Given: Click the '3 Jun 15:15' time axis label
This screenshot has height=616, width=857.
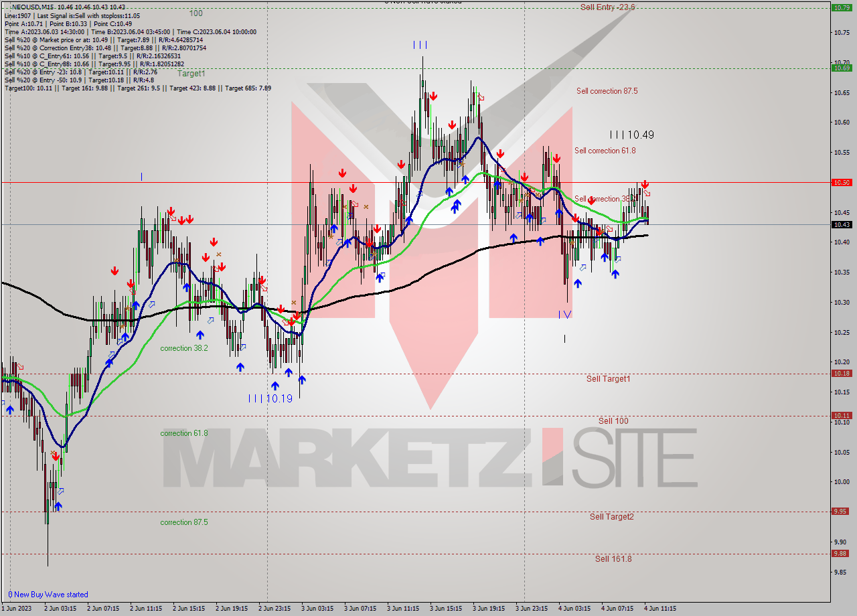Looking at the screenshot, I should pos(446,609).
